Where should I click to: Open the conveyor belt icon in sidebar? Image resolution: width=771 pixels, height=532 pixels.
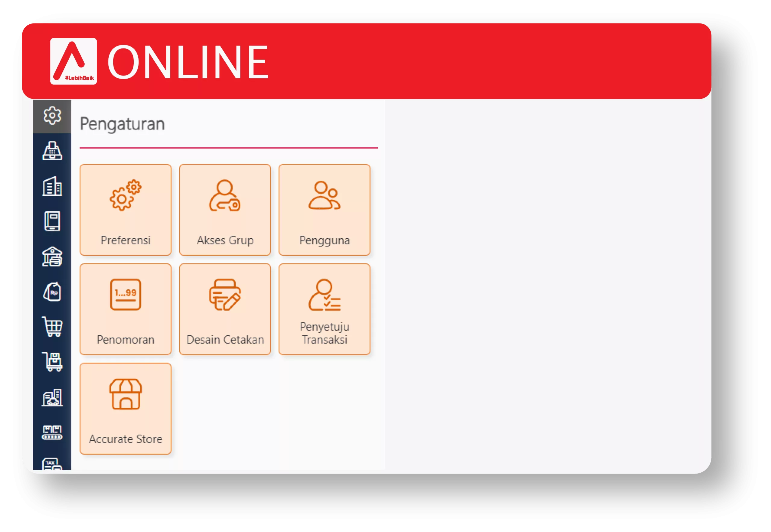click(x=52, y=433)
